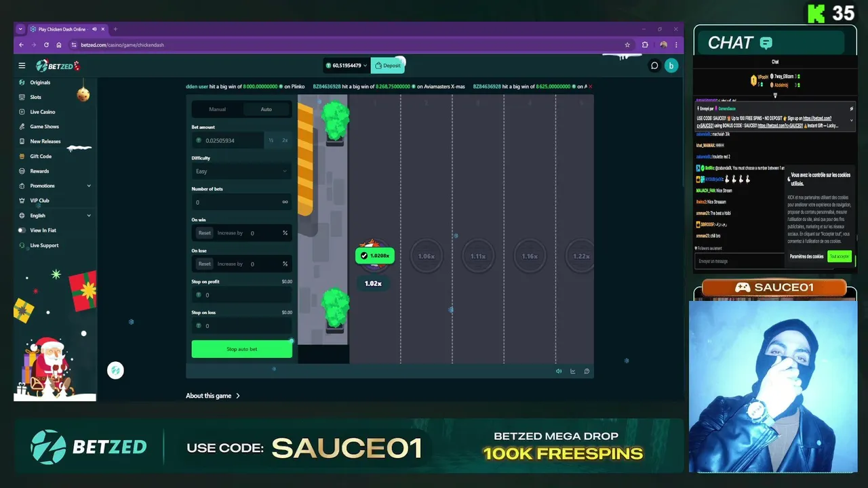Viewport: 868px width, 488px height.
Task: Click Stop auto bet button
Action: click(241, 349)
